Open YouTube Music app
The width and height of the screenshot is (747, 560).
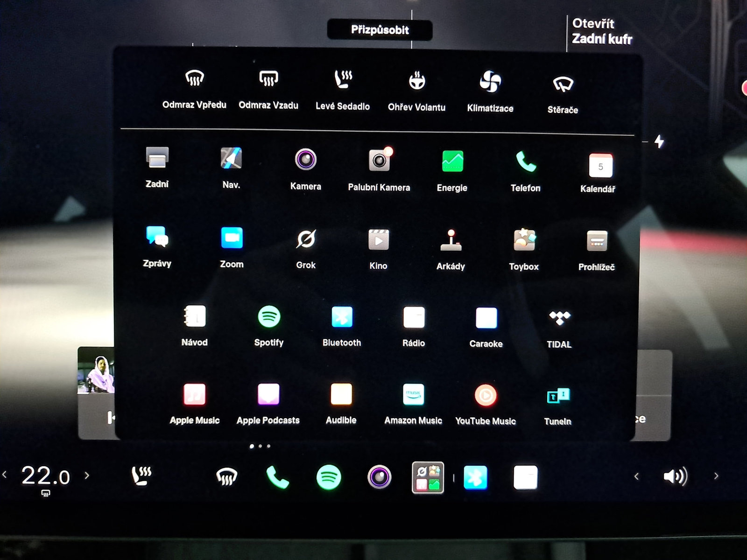(x=486, y=405)
